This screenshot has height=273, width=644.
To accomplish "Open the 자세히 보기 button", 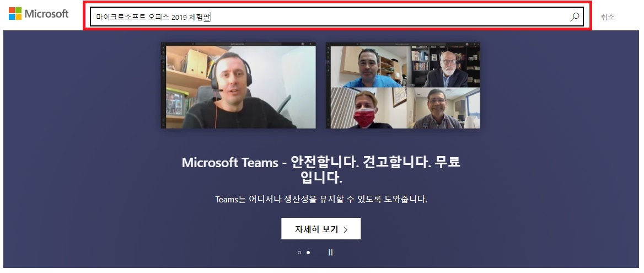I will pos(321,229).
